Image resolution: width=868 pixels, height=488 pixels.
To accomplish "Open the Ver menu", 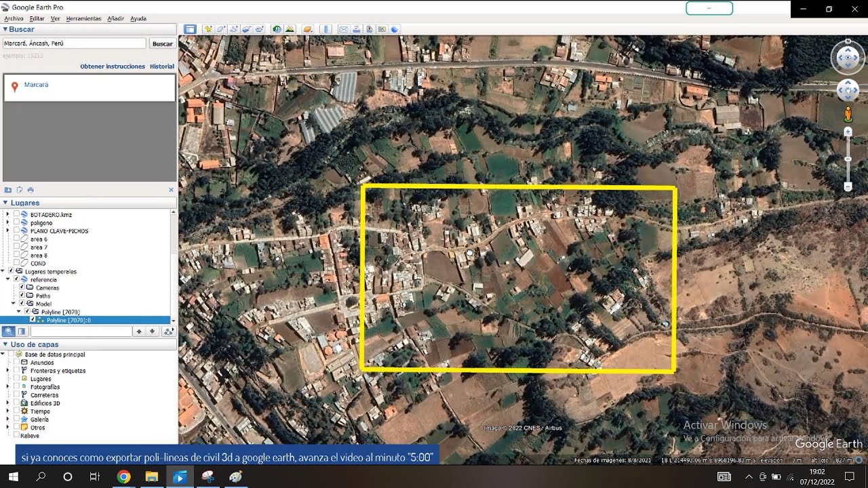I will [x=55, y=18].
